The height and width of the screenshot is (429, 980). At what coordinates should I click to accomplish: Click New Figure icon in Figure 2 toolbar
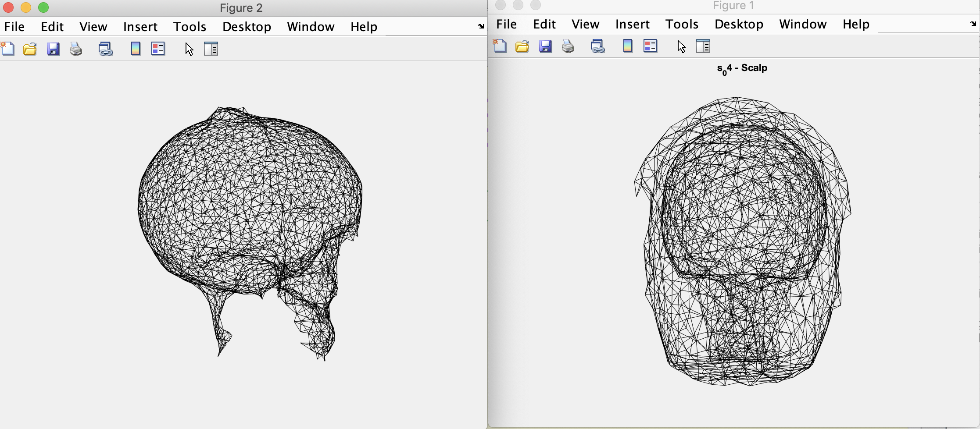[8, 49]
